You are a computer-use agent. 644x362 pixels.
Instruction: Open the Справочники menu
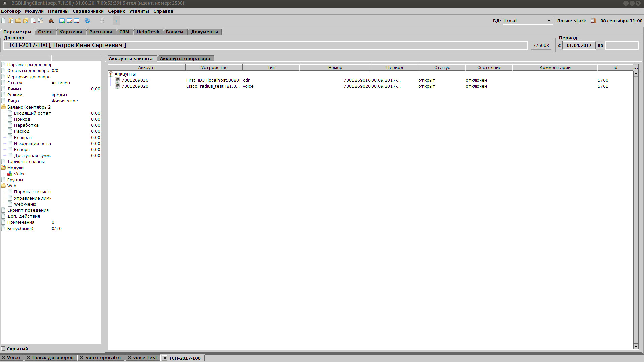88,11
